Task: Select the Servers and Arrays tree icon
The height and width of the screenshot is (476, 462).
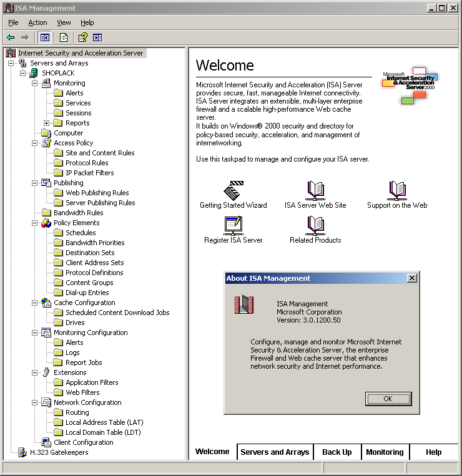Action: [x=22, y=63]
